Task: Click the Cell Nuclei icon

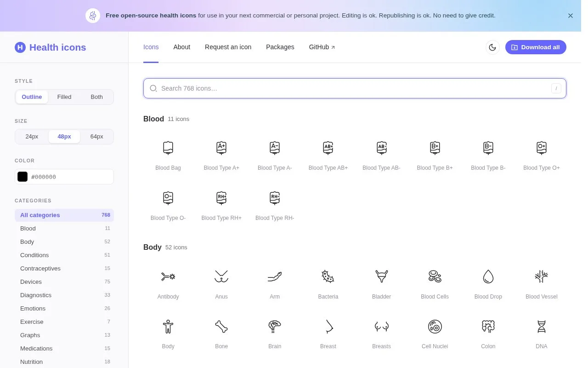Action: (435, 327)
